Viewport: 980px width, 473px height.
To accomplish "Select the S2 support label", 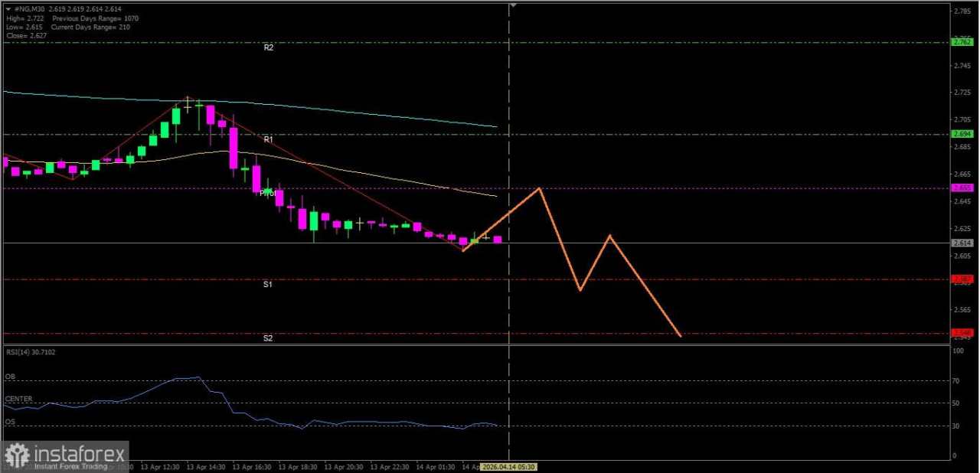I will pyautogui.click(x=268, y=338).
